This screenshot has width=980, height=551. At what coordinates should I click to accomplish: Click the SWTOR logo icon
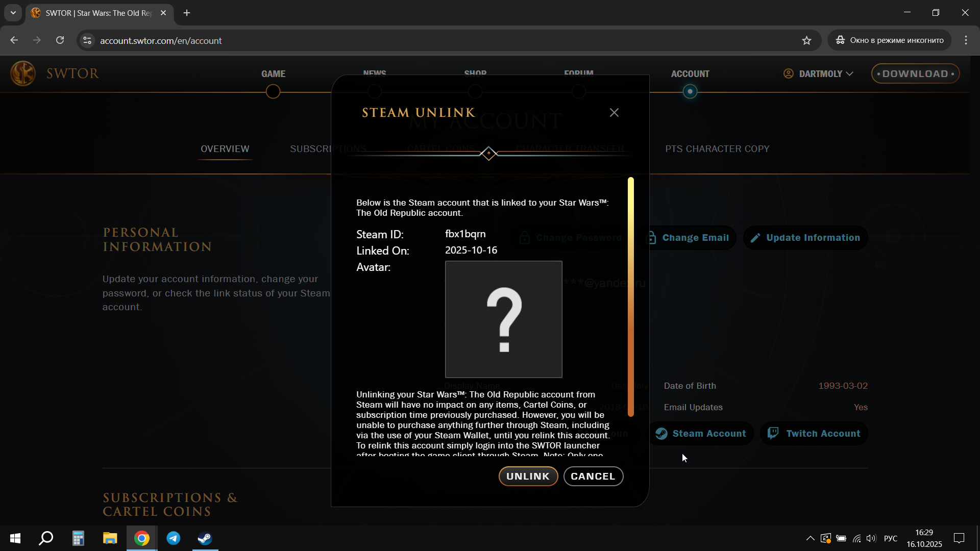tap(23, 73)
